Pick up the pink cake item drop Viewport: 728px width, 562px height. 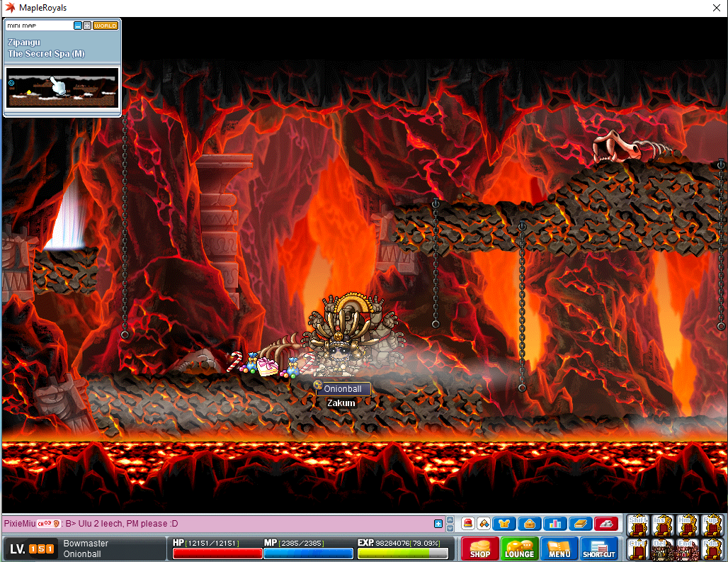click(268, 366)
